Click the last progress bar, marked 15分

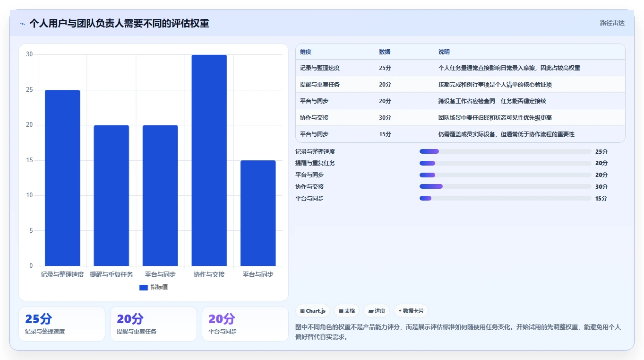click(x=506, y=198)
